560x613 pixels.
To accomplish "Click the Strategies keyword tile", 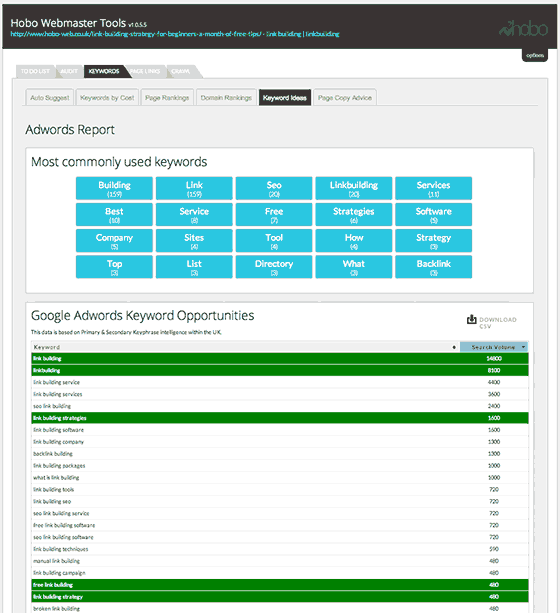I will (x=354, y=214).
